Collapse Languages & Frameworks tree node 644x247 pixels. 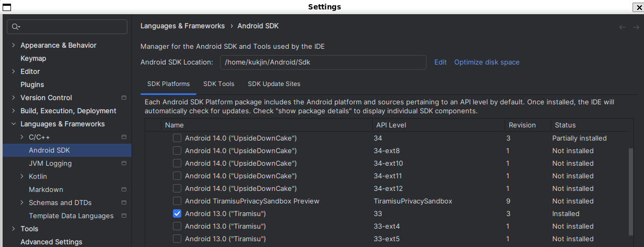point(13,124)
